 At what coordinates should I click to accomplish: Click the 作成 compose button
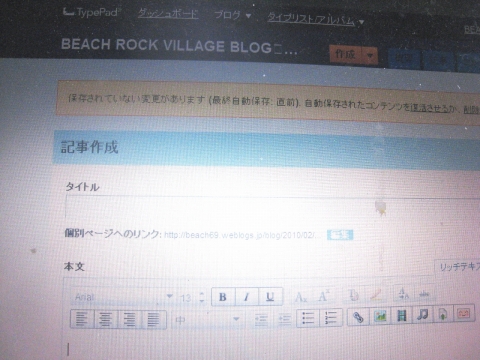346,54
